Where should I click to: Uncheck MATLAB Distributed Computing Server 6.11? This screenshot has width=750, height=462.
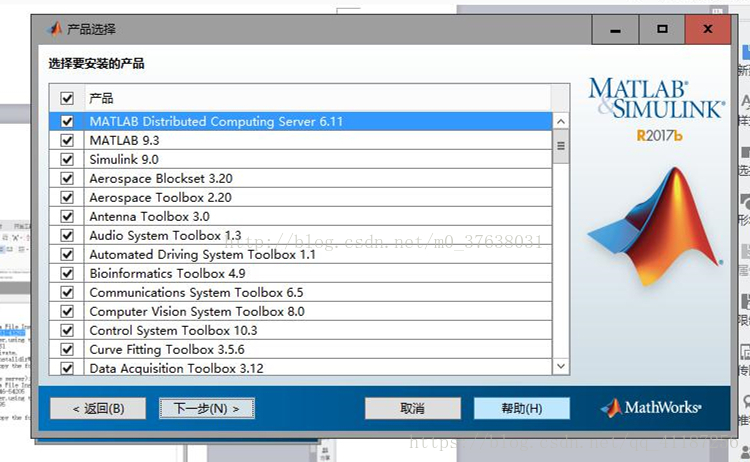coord(67,121)
